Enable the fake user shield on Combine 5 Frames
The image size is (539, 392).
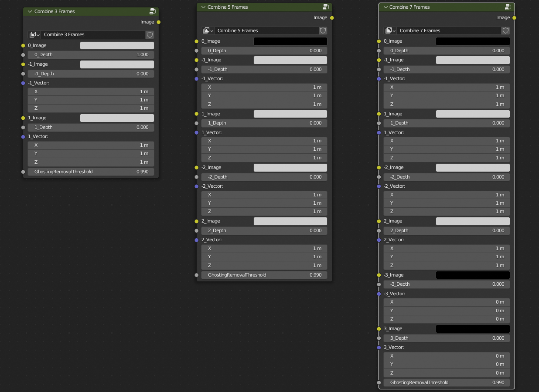tap(323, 30)
